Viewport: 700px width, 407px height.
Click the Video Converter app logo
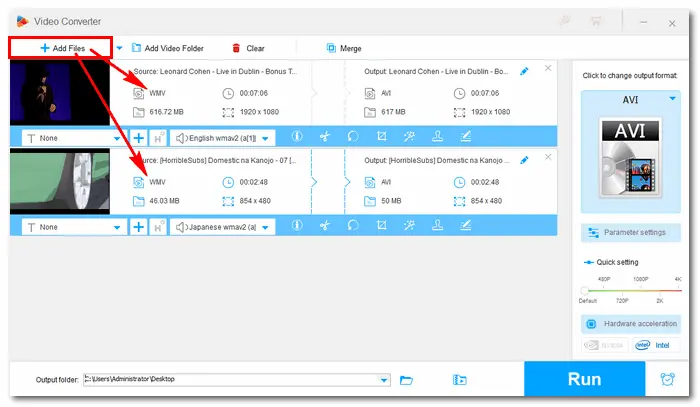(22, 21)
